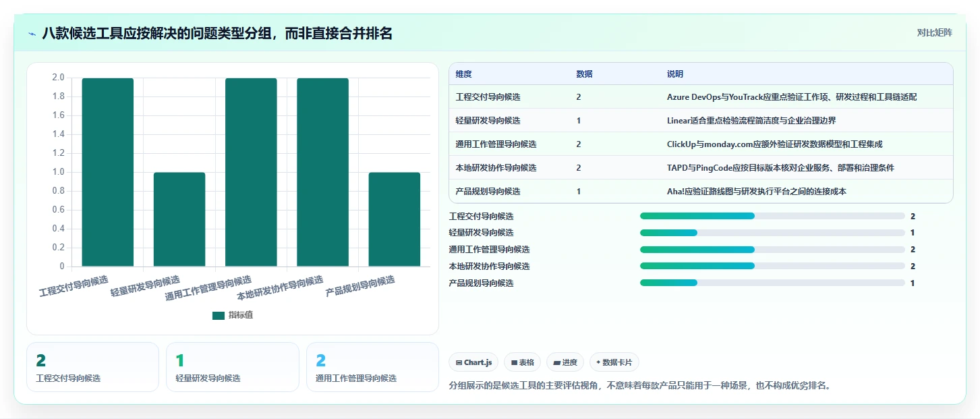The width and height of the screenshot is (980, 419).
Task: Open the 轻量研发导向候选 stat card
Action: [x=233, y=367]
